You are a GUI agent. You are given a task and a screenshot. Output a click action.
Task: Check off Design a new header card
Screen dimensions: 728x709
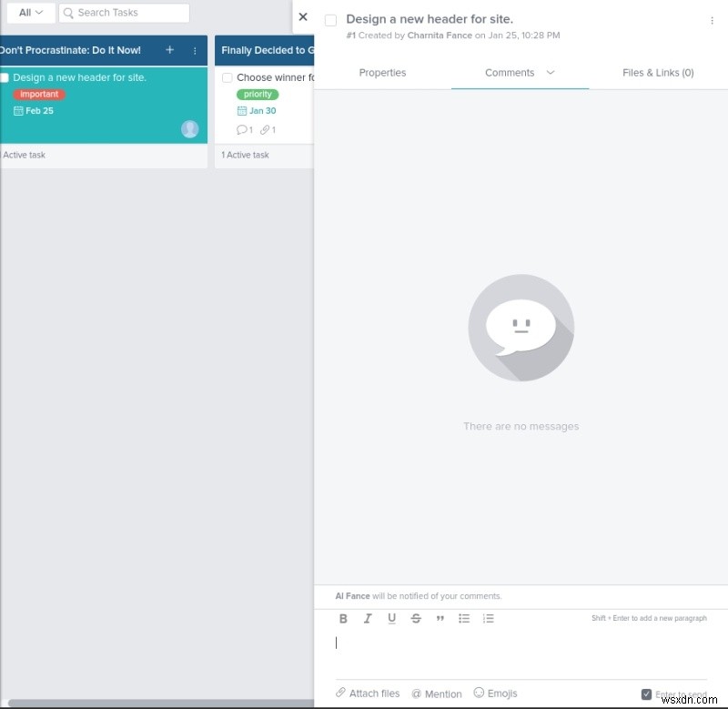coord(5,77)
